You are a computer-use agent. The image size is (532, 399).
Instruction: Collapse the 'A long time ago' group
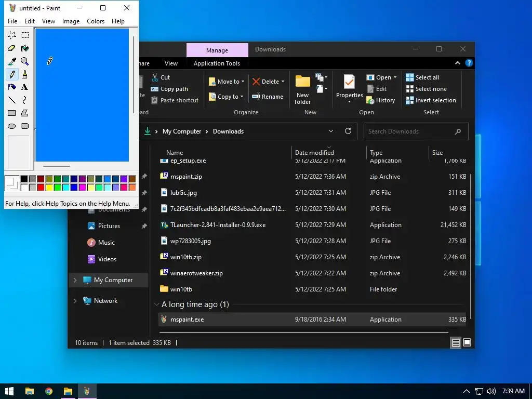(156, 304)
